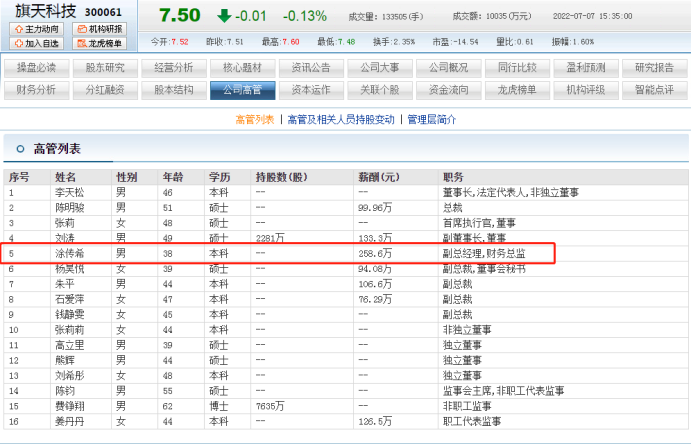Select name 钱静雯 in the table
Image resolution: width=691 pixels, height=444 pixels.
pyautogui.click(x=70, y=315)
